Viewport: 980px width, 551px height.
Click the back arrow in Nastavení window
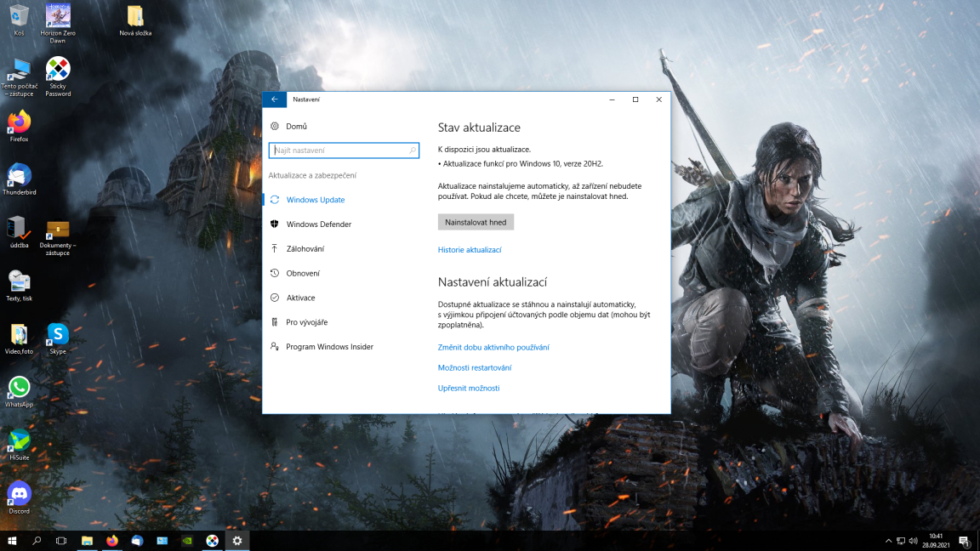click(x=274, y=99)
